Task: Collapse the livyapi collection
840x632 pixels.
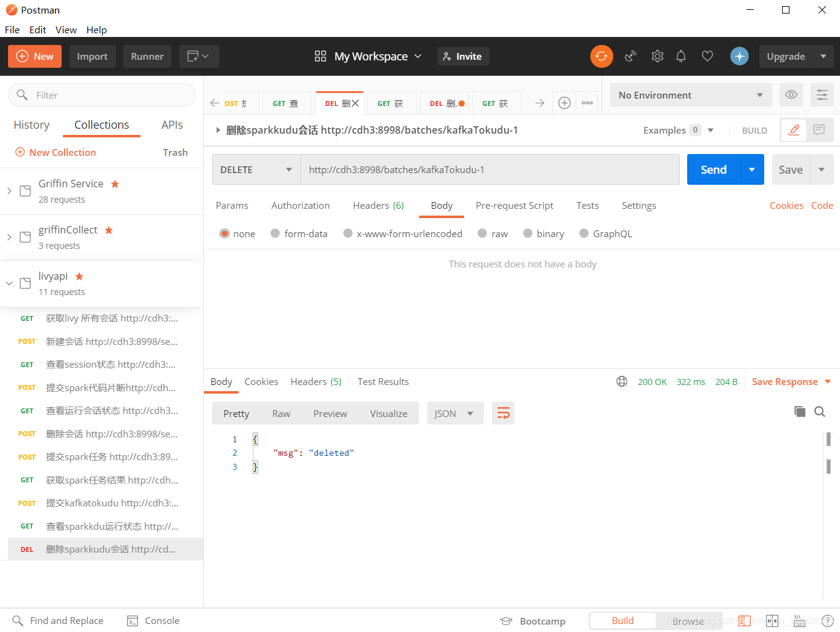Action: [x=9, y=283]
